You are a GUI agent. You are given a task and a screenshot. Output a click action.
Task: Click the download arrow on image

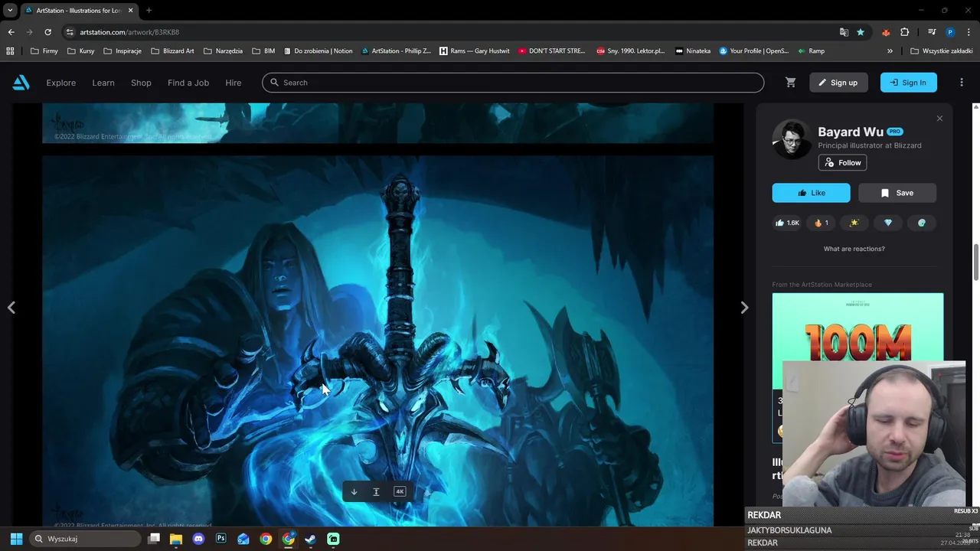point(354,491)
